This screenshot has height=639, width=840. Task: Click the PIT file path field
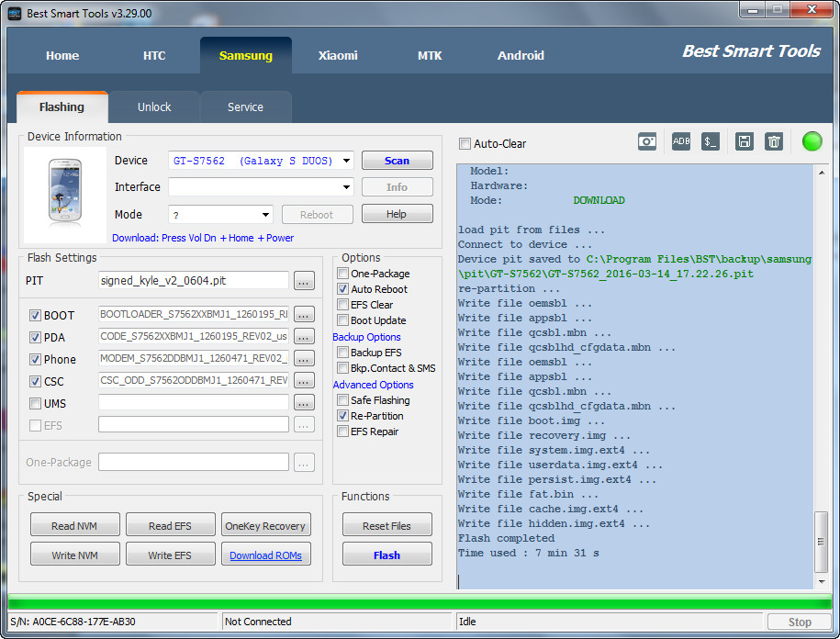click(x=194, y=281)
